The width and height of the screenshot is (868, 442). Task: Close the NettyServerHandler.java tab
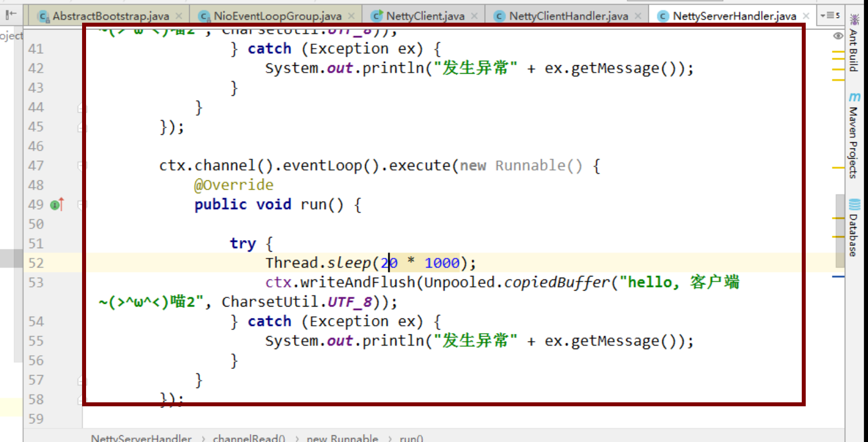[806, 16]
